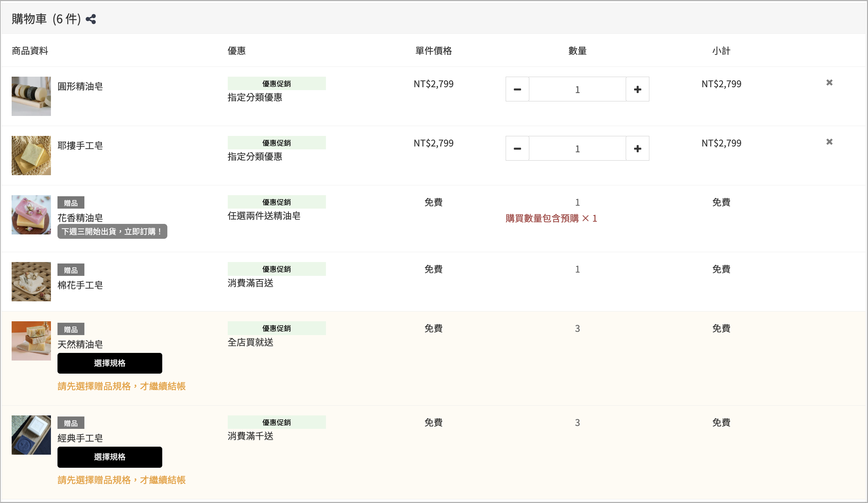The height and width of the screenshot is (503, 868).
Task: Increase quantity of 圓形精油皂
Action: (x=637, y=89)
